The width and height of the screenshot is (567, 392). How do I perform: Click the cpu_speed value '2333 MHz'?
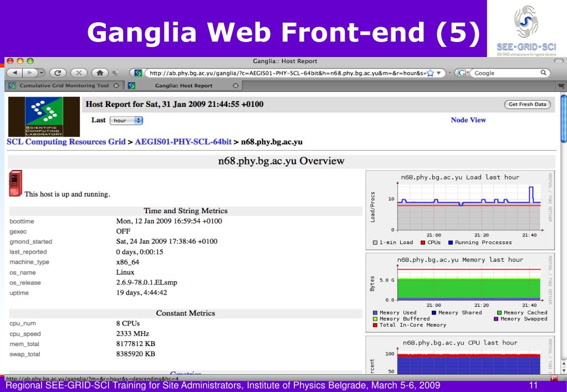[x=132, y=333]
